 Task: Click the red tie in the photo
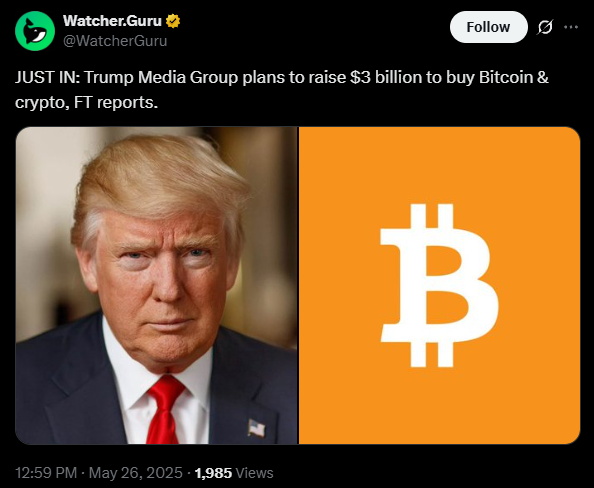164,410
